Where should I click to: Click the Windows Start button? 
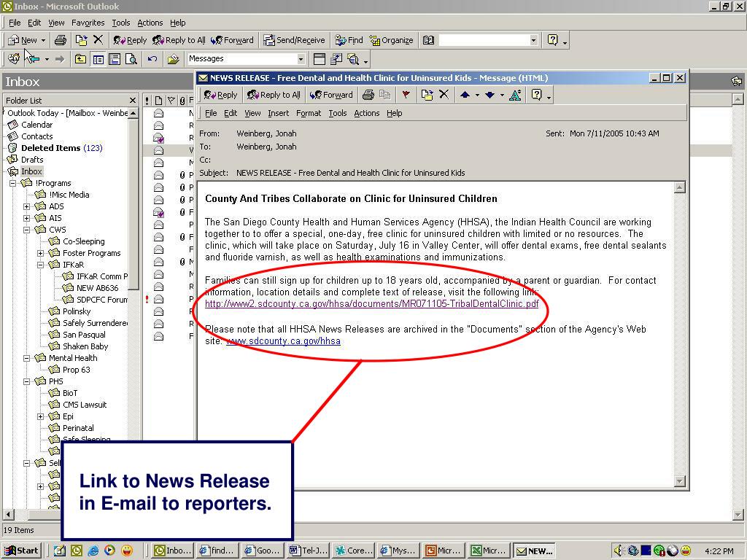pos(21,551)
